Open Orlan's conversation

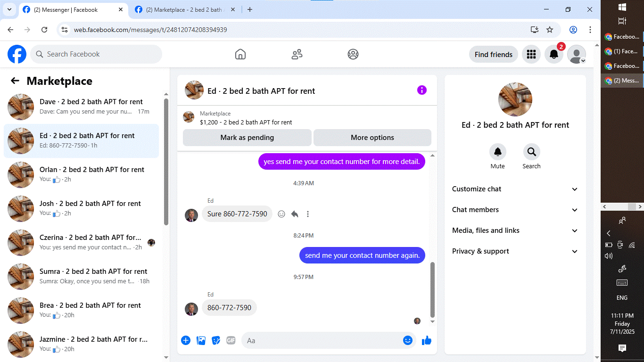coord(82,175)
